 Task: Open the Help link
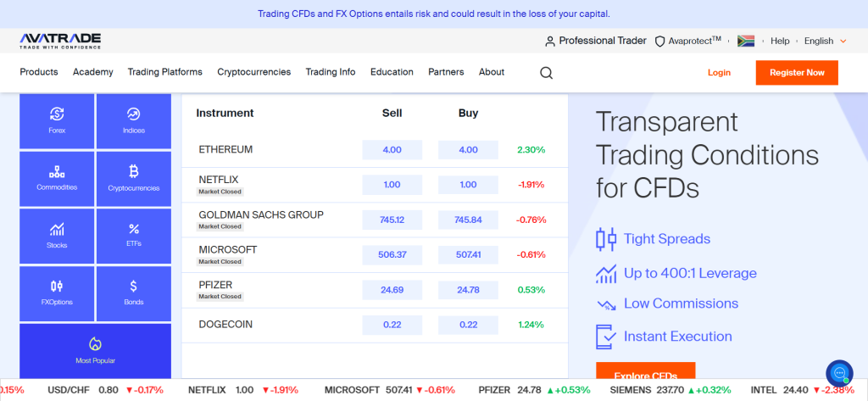point(780,41)
